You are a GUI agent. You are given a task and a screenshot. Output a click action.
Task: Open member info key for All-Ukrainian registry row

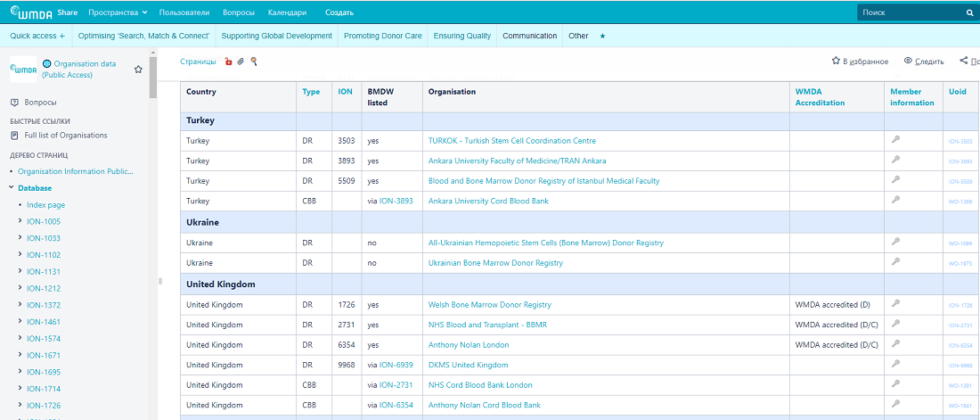coord(895,242)
